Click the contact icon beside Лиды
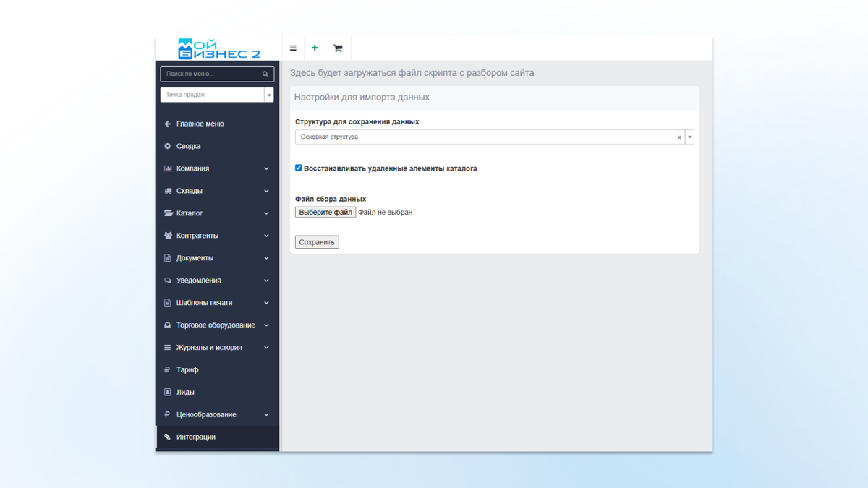 (168, 393)
